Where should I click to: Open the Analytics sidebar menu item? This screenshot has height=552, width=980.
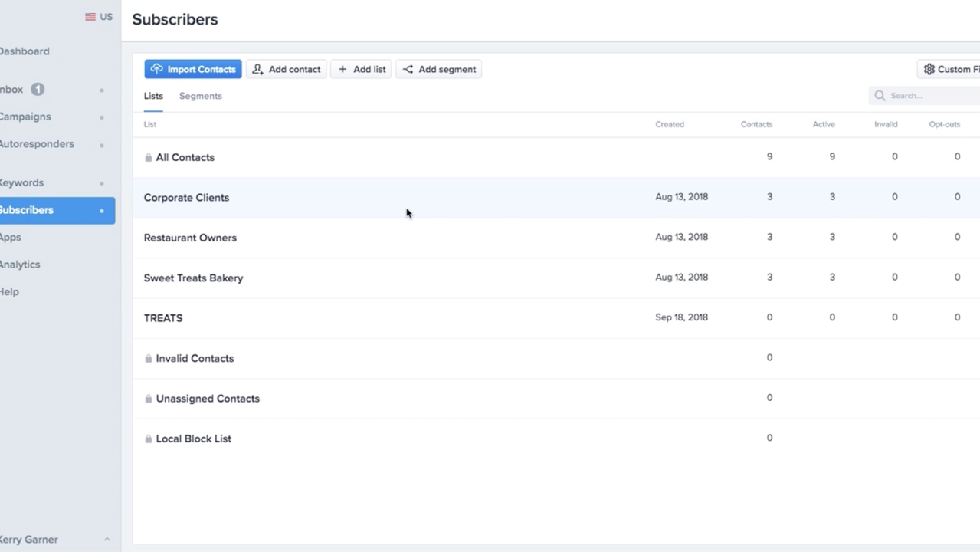coord(21,264)
